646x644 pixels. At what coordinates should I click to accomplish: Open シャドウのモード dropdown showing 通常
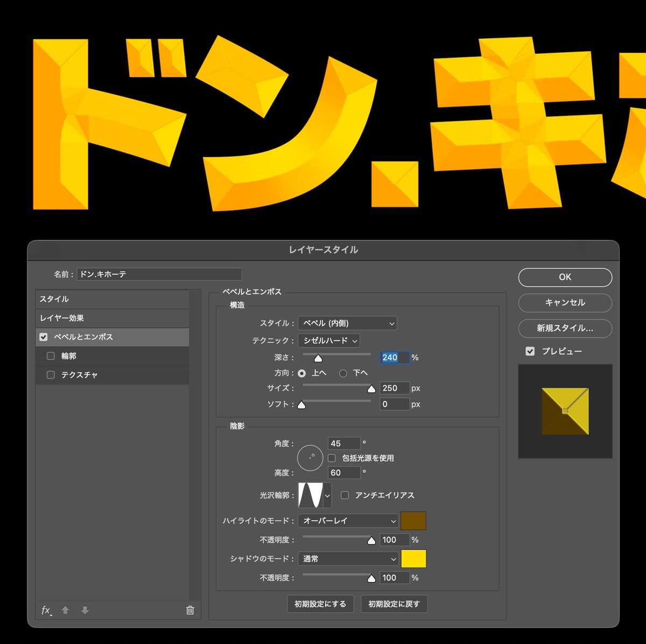pyautogui.click(x=348, y=559)
